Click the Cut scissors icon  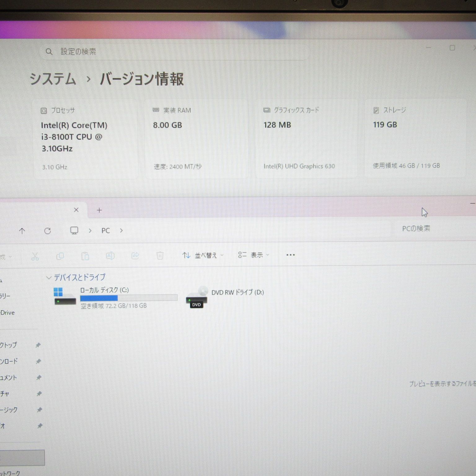(35, 256)
